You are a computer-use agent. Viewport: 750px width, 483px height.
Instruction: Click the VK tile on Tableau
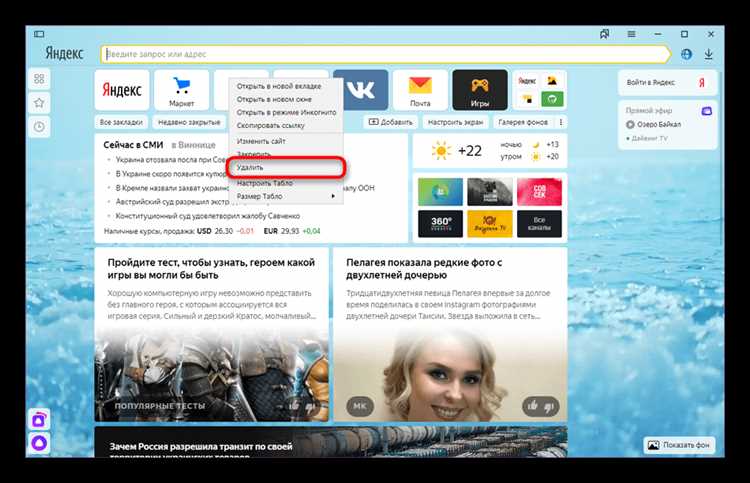click(360, 89)
